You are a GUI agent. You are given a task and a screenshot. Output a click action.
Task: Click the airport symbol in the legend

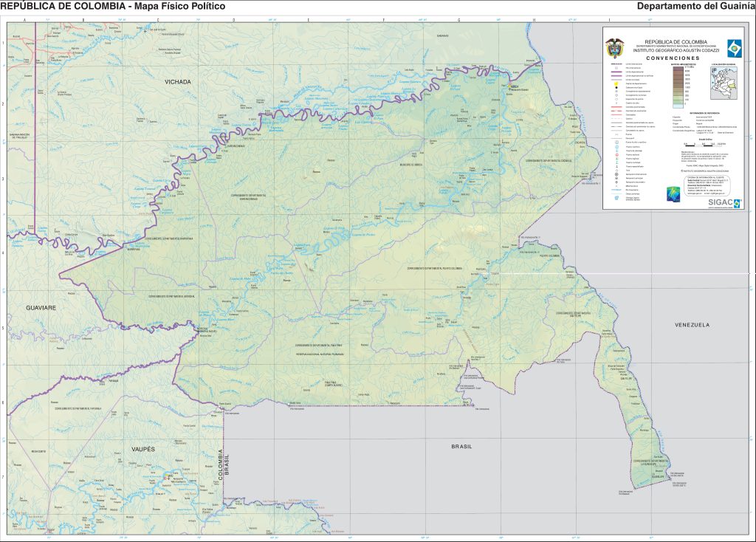click(x=616, y=174)
